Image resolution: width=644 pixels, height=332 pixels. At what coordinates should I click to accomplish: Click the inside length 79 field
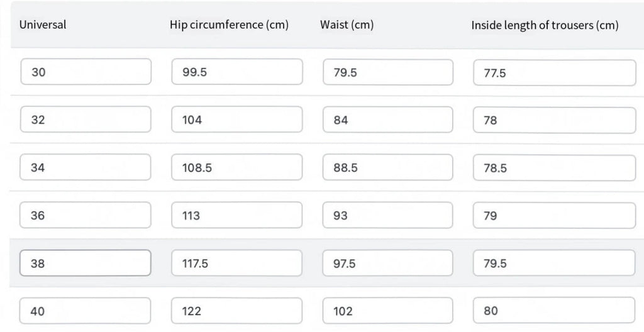click(x=554, y=216)
